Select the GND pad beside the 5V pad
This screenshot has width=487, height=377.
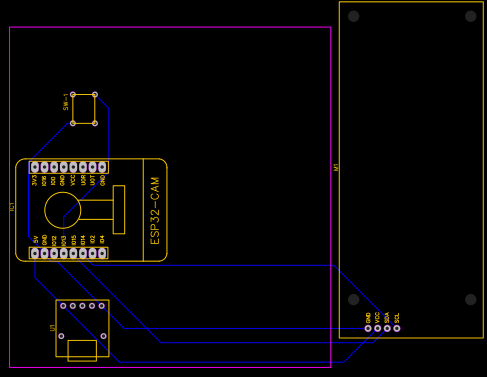pyautogui.click(x=44, y=253)
